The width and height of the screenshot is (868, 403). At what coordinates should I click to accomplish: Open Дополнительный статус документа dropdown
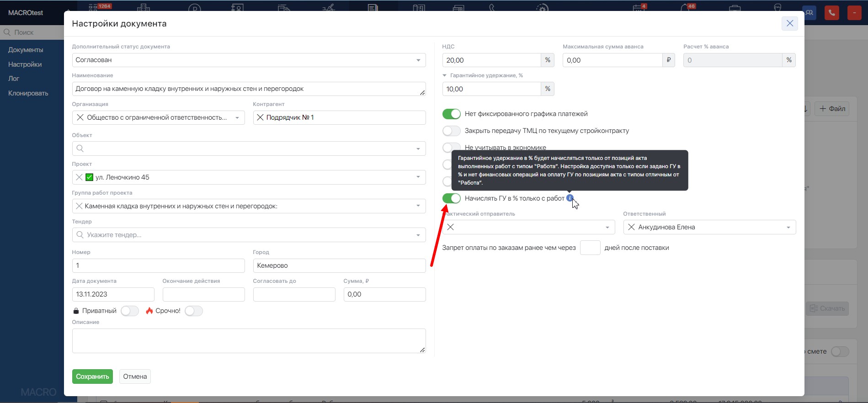[418, 60]
